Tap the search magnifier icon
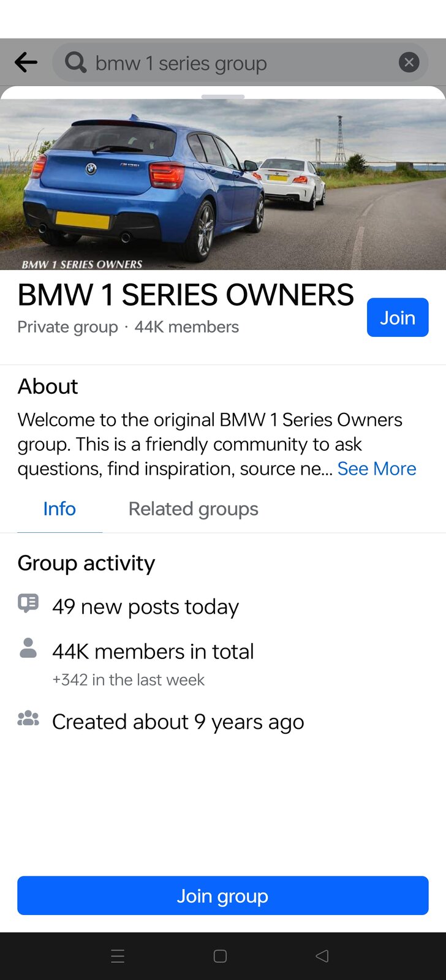Image resolution: width=446 pixels, height=980 pixels. pos(76,62)
